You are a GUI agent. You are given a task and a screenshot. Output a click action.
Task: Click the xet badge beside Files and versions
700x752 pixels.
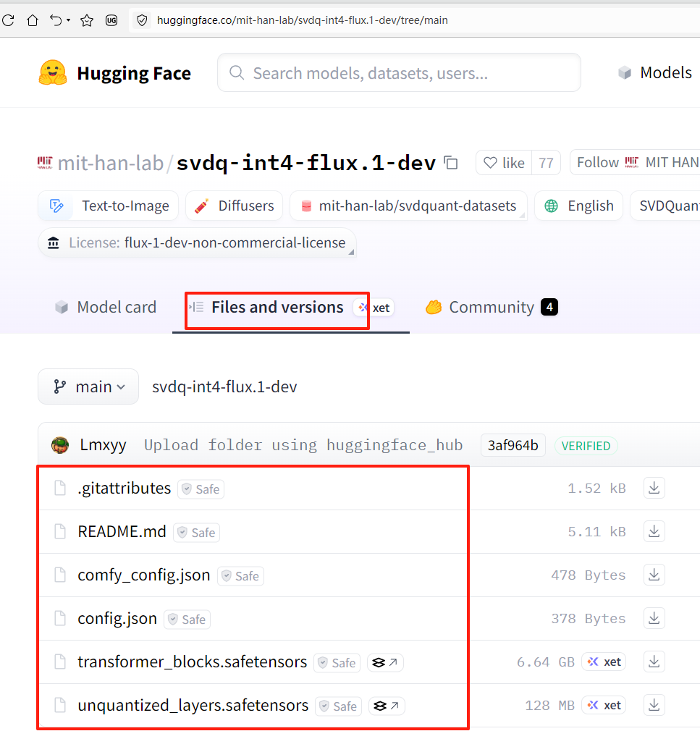click(x=374, y=308)
